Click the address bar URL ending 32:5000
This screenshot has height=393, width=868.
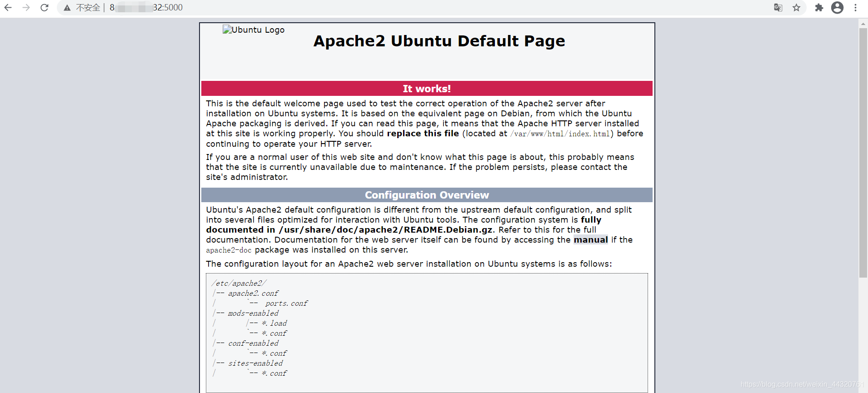click(146, 8)
